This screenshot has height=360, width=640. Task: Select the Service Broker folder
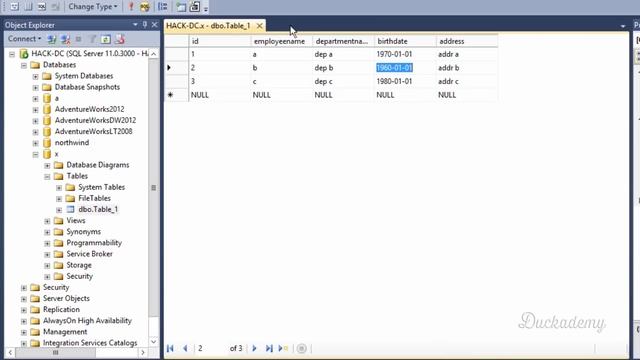coord(89,254)
